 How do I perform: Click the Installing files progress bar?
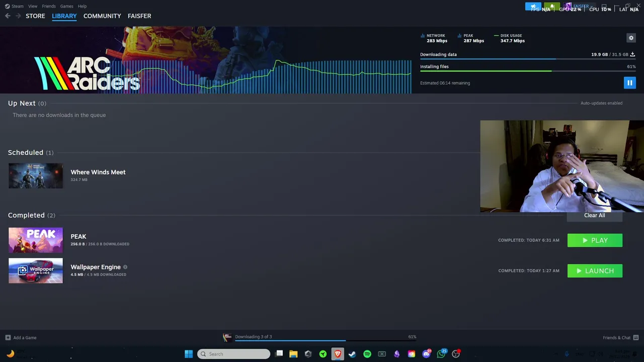[x=528, y=71]
